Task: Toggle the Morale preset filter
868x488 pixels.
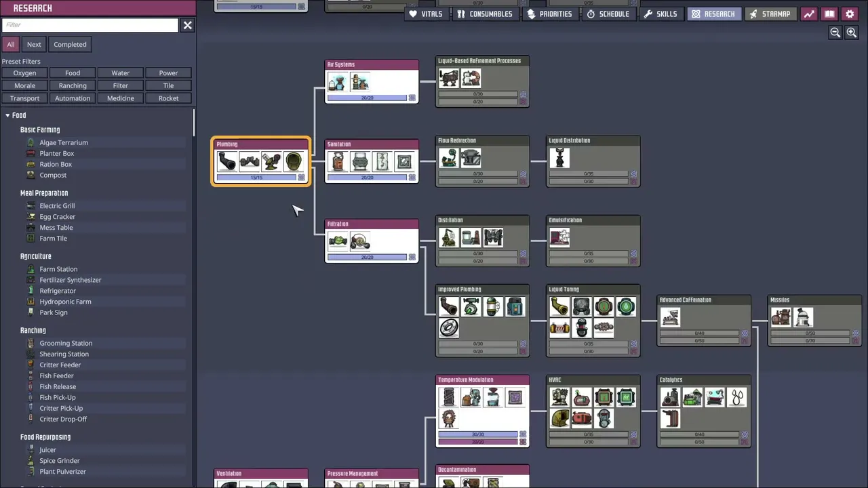Action: 24,85
